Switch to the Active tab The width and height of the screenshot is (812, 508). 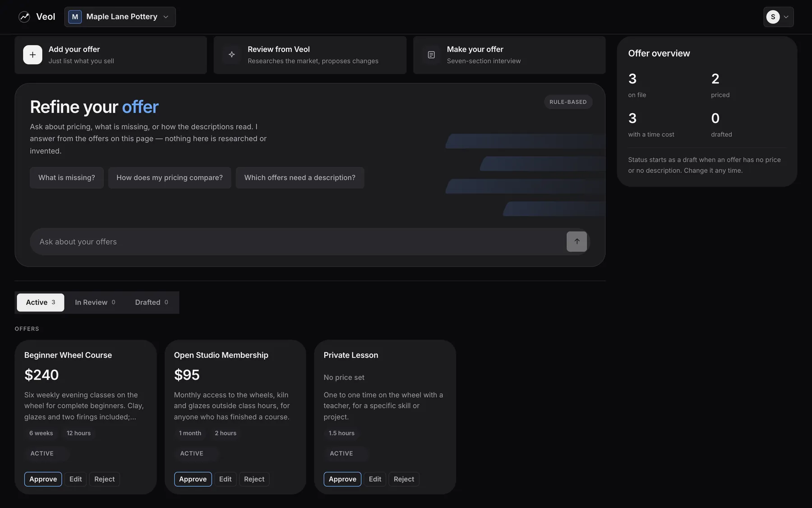tap(41, 303)
